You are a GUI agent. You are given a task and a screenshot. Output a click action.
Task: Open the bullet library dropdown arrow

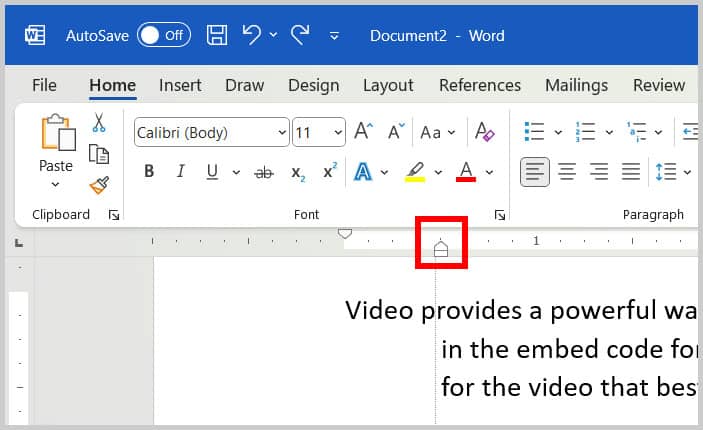(x=558, y=132)
